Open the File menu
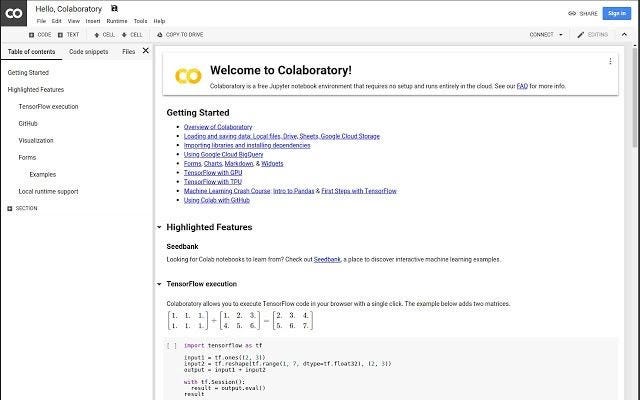 point(41,21)
